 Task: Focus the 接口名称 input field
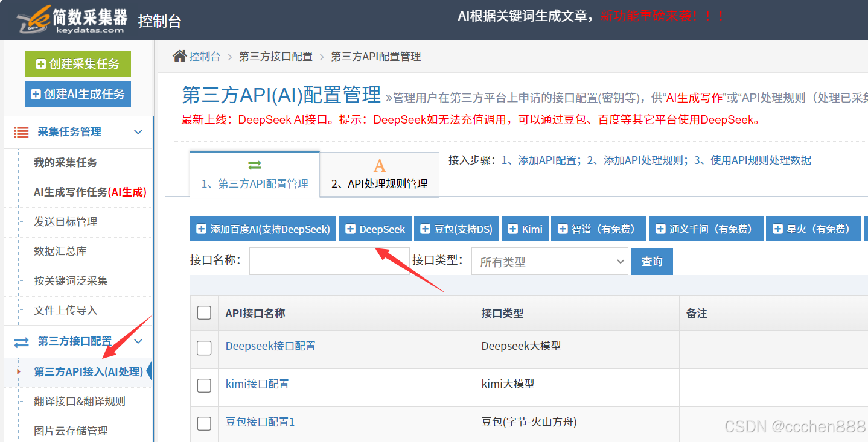330,261
